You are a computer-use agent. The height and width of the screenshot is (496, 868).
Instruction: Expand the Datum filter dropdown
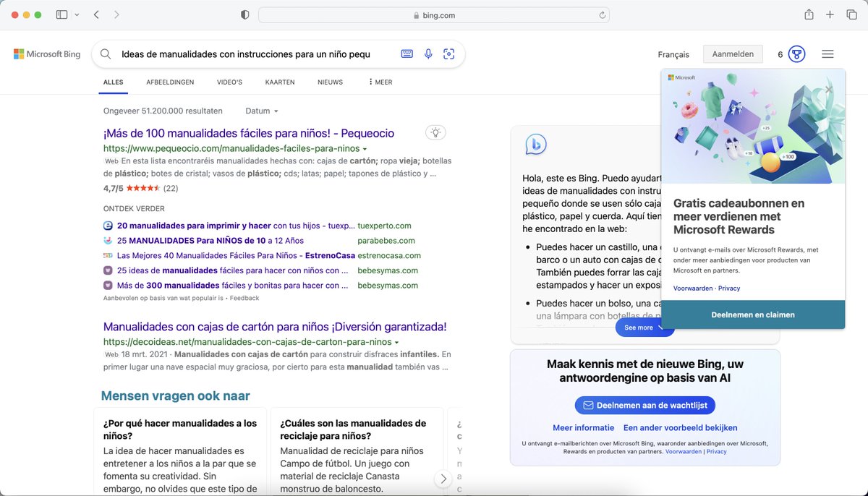(262, 111)
